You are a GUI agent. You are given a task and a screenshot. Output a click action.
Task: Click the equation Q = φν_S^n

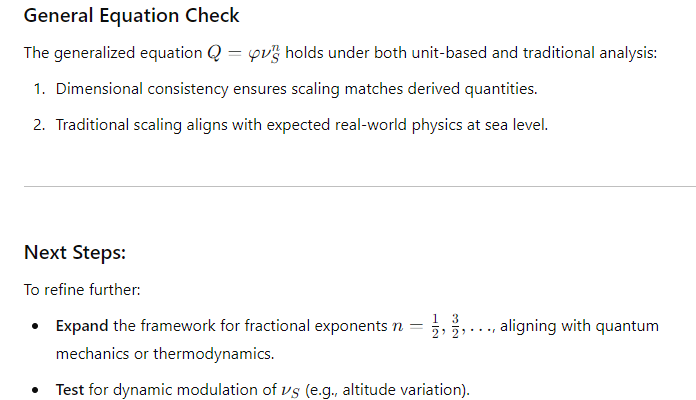tap(244, 53)
